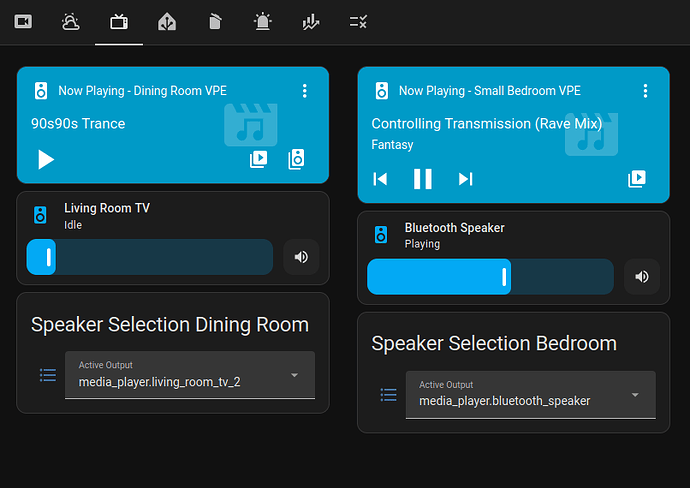The height and width of the screenshot is (488, 690).
Task: Click the list icon beside Dining Room output
Action: click(x=48, y=375)
